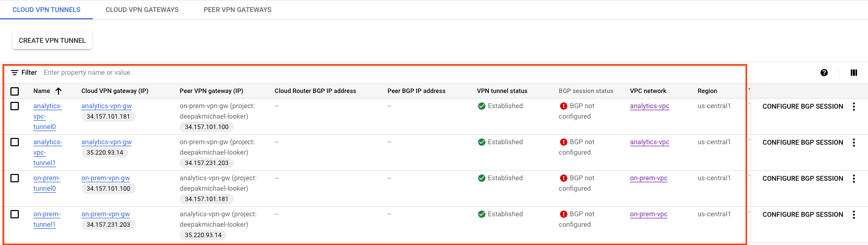This screenshot has height=245, width=868.
Task: Toggle the select-all checkbox in table header
Action: 15,91
